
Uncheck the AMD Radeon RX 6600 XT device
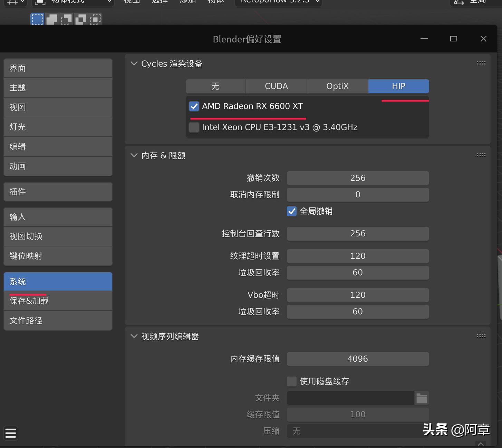click(x=194, y=106)
